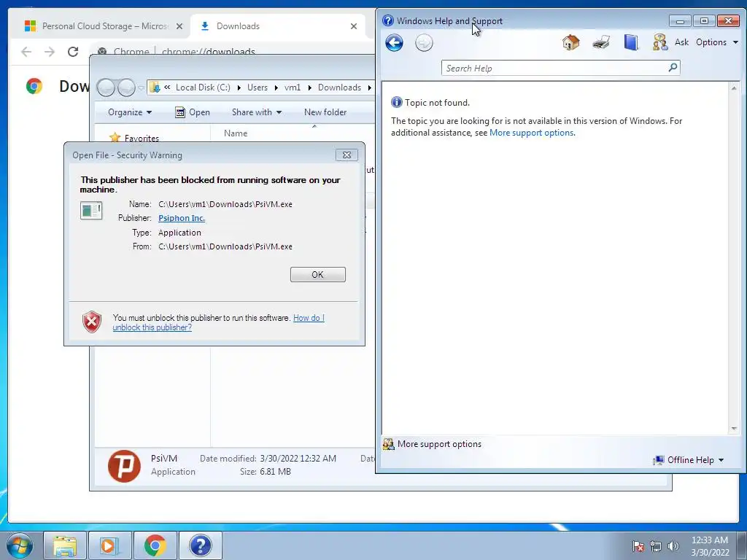
Task: Close the Downloads Chrome tab
Action: 354,26
